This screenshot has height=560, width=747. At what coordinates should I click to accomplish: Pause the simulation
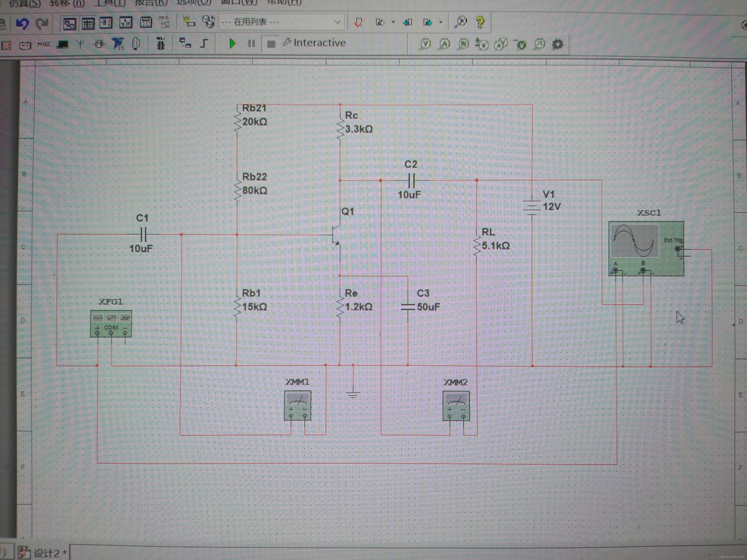coord(251,44)
